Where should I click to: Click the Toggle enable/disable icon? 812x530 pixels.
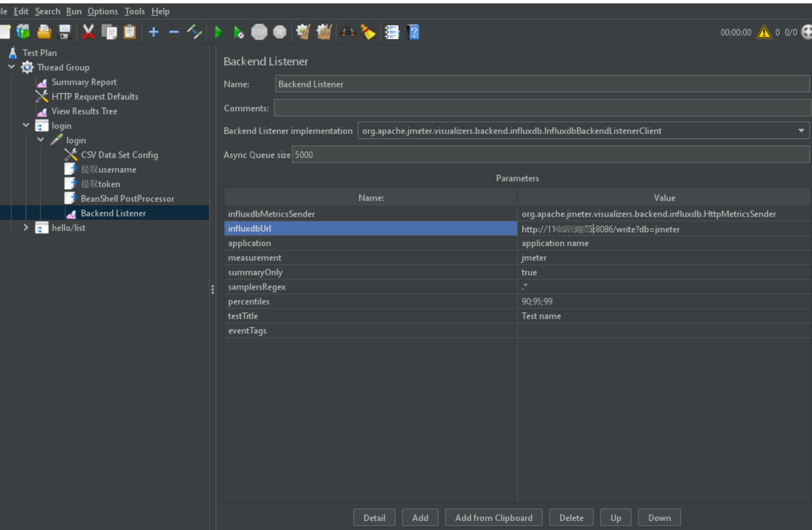click(194, 32)
